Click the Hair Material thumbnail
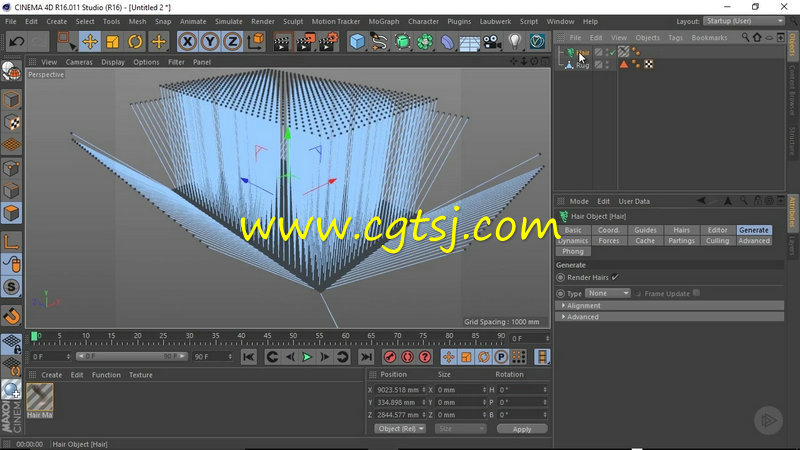 [40, 397]
